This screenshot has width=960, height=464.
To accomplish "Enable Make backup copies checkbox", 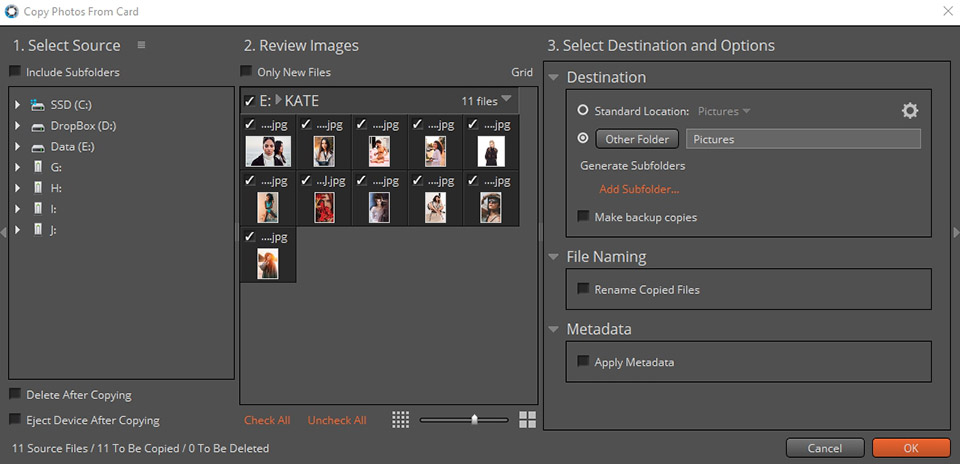I will 583,217.
